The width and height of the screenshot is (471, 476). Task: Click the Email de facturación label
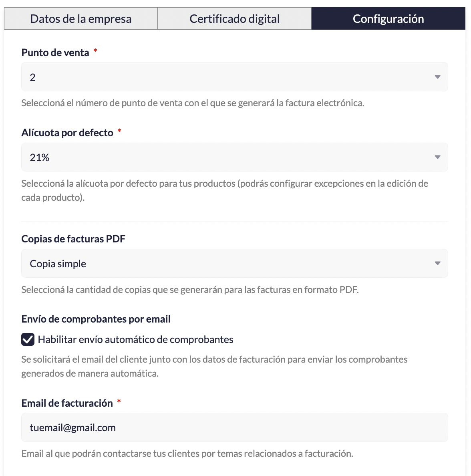pyautogui.click(x=67, y=403)
